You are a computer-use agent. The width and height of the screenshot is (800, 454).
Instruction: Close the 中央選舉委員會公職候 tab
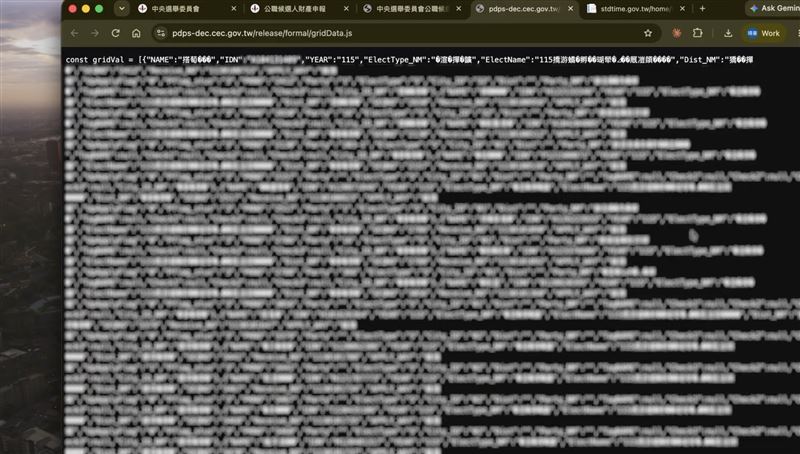(x=459, y=9)
